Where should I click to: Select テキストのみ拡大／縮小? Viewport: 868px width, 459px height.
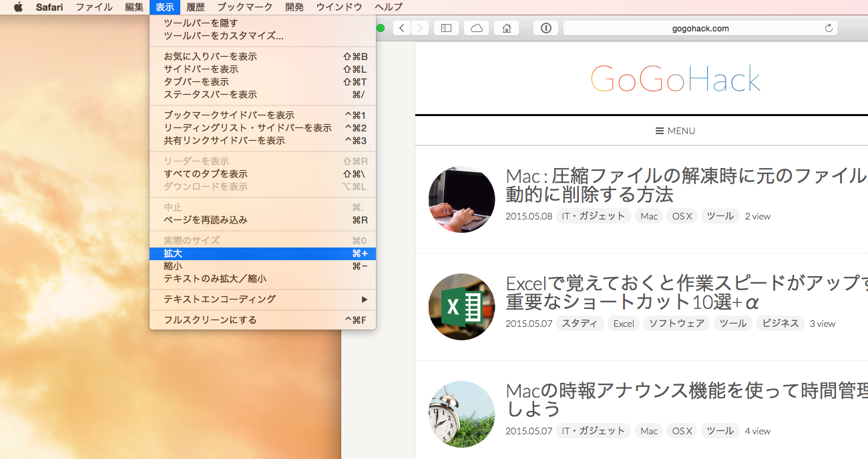coord(263,279)
